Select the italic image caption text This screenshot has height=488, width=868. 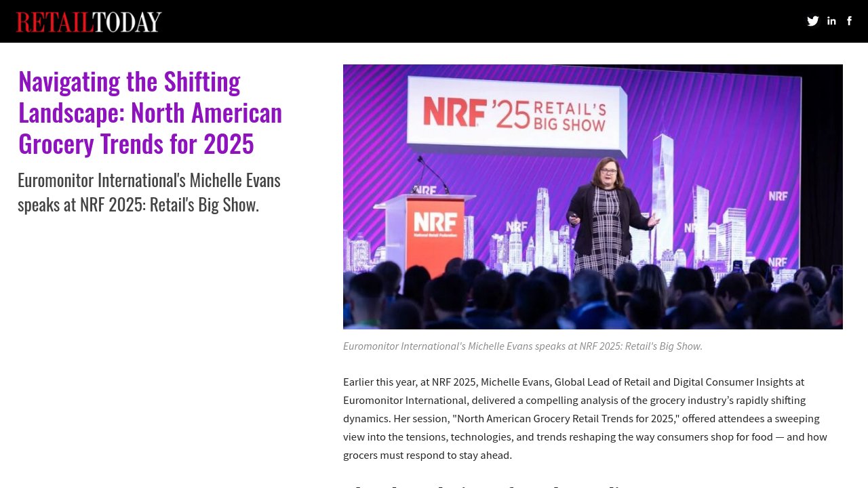[x=522, y=346]
